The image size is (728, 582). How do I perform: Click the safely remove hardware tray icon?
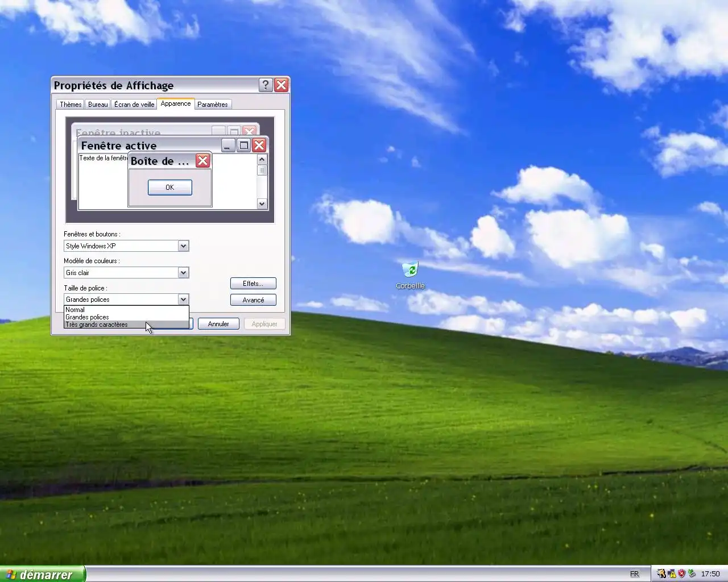[692, 573]
